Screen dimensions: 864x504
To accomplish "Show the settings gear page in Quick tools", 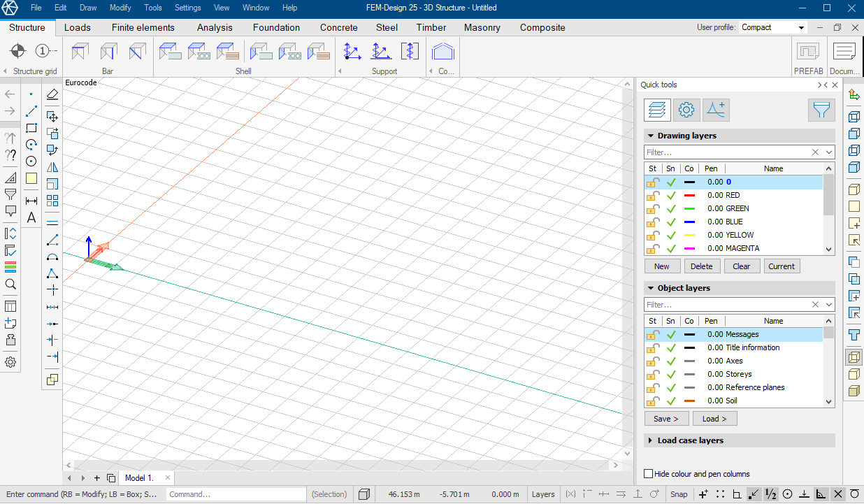I will pyautogui.click(x=686, y=110).
